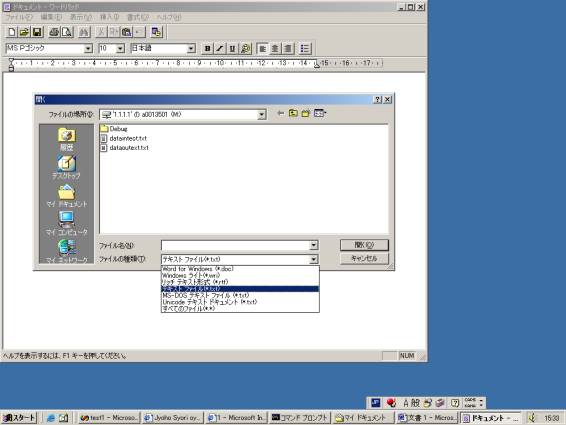Viewport: 566px width, 425px height.
Task: Click the Create New Folder icon
Action: coord(306,113)
